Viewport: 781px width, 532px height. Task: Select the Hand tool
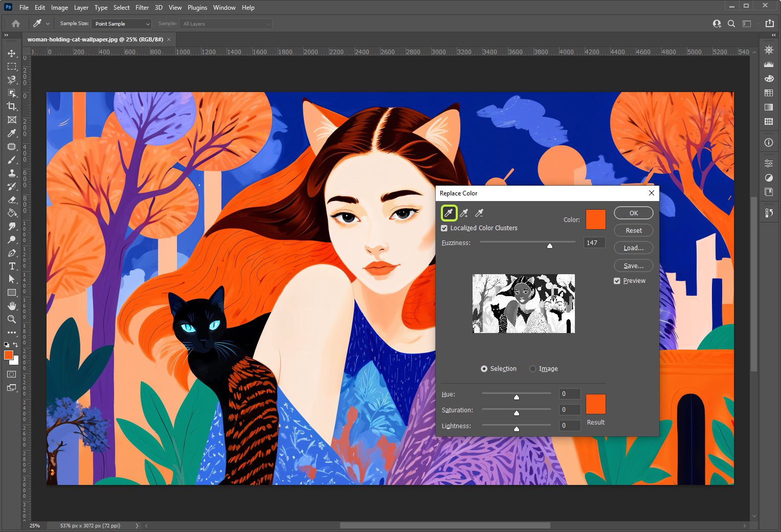[x=12, y=306]
